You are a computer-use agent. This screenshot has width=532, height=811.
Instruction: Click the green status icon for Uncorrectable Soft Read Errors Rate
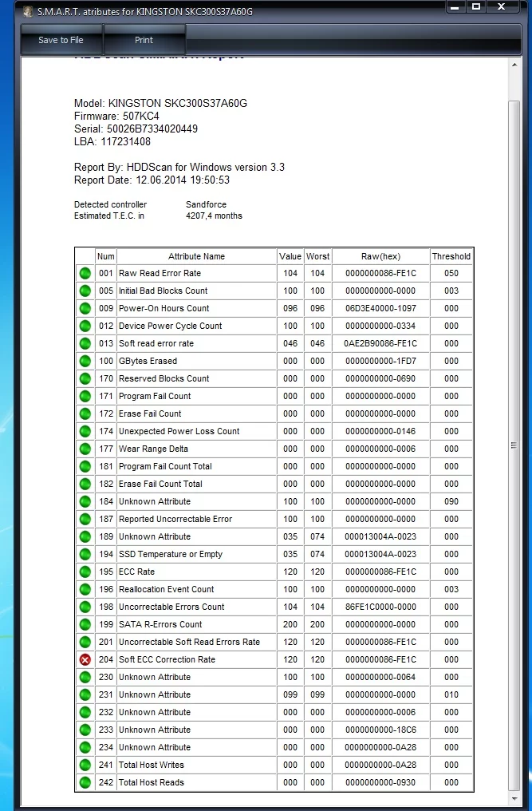point(85,643)
